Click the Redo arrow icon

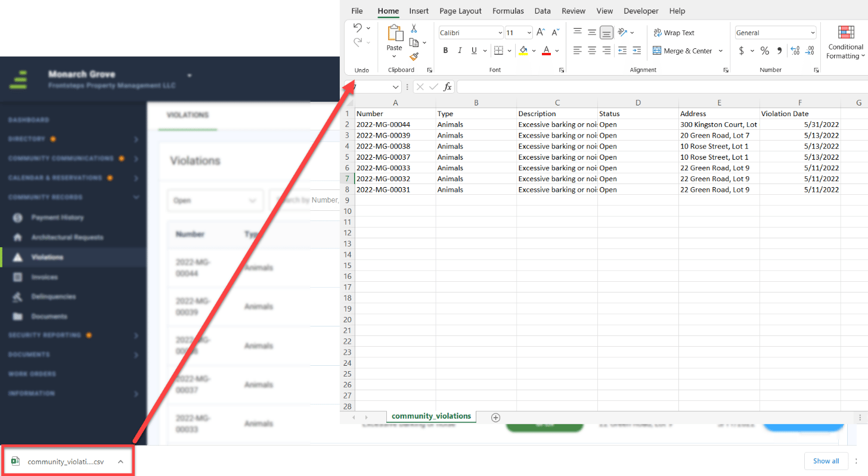358,42
